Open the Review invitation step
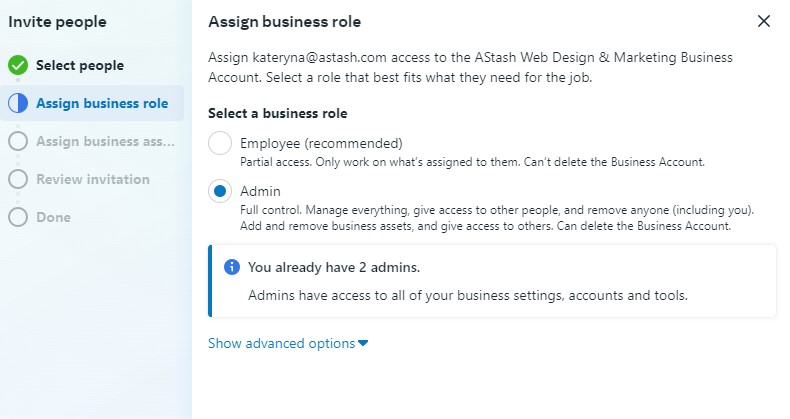This screenshot has height=419, width=790. point(93,179)
